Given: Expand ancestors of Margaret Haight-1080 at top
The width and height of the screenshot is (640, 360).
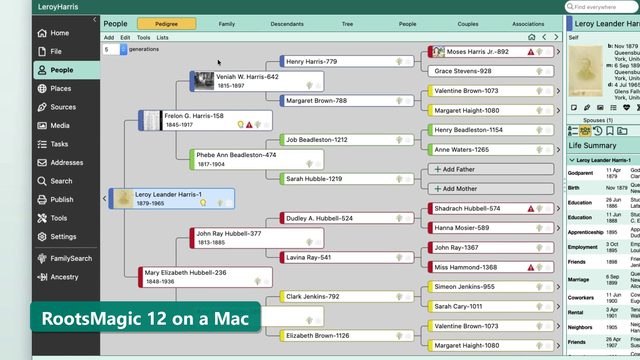Looking at the screenshot, I should tap(558, 111).
